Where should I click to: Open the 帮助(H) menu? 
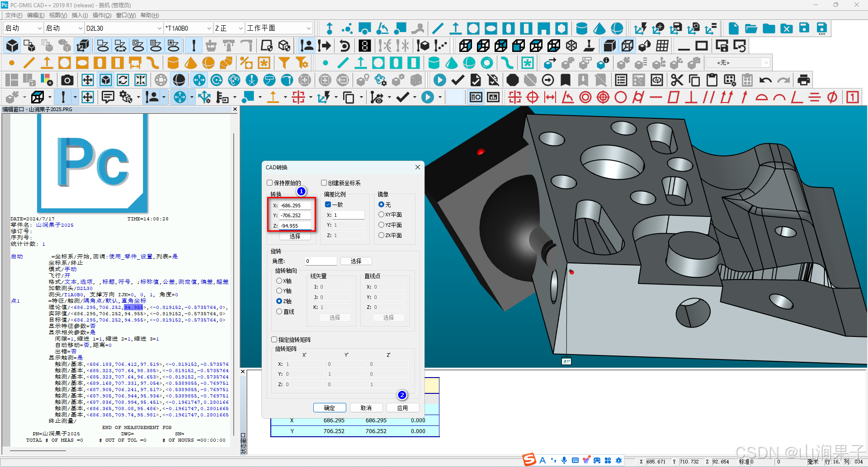(150, 15)
